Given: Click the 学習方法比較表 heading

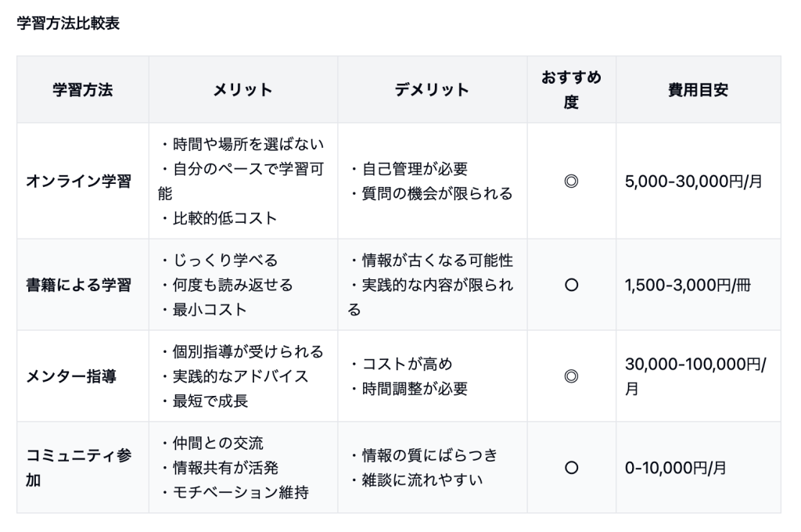Looking at the screenshot, I should point(67,24).
